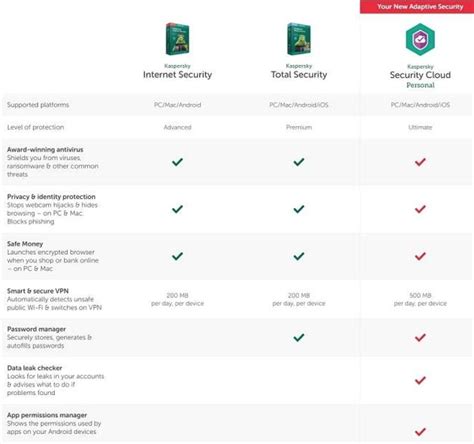Click Security Cloud's red Data leak checker checkmark
474x444 pixels.
click(x=420, y=380)
